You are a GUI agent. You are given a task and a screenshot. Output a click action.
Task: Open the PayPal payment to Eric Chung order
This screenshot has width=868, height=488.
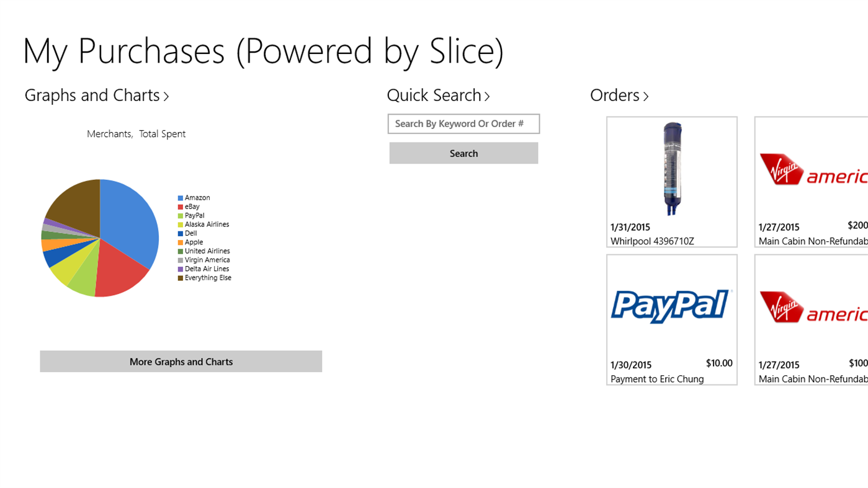click(671, 319)
